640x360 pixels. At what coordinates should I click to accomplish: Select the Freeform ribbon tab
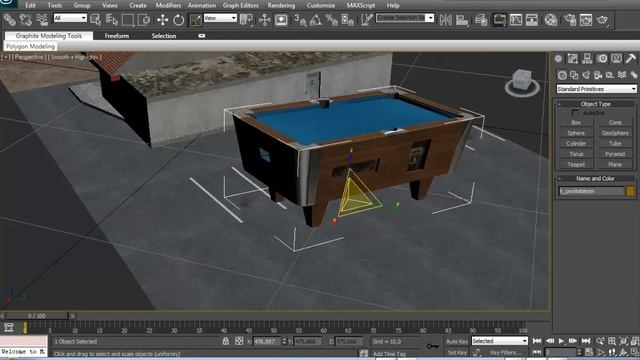coord(117,36)
